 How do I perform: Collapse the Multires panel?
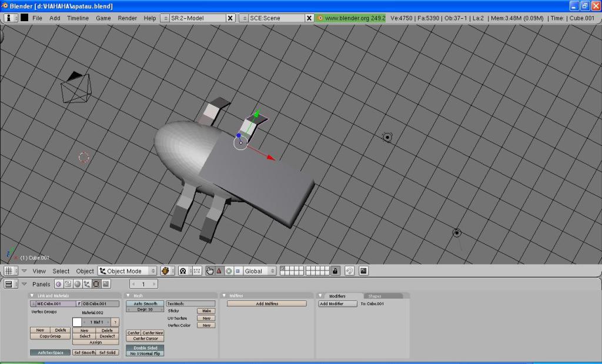(x=224, y=296)
